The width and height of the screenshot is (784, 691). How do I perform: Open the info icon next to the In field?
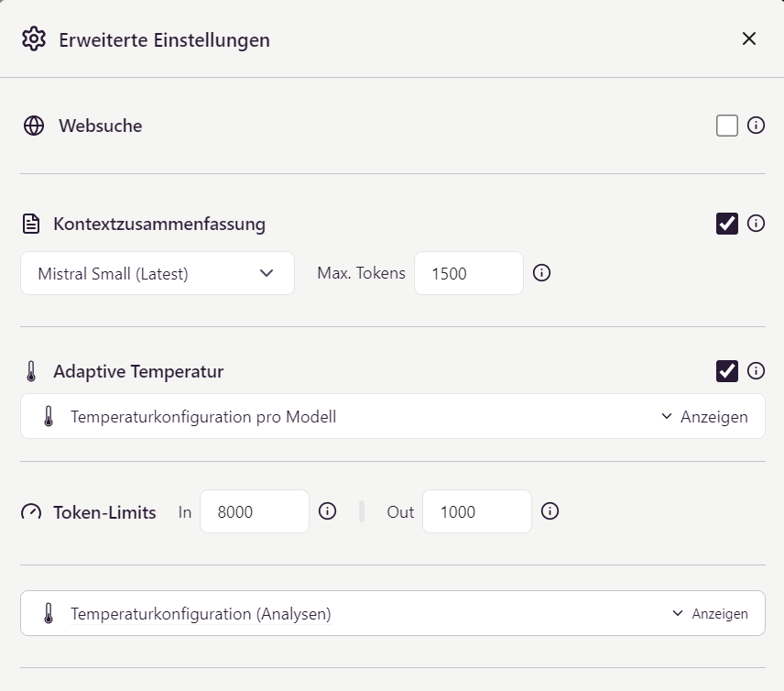click(328, 510)
